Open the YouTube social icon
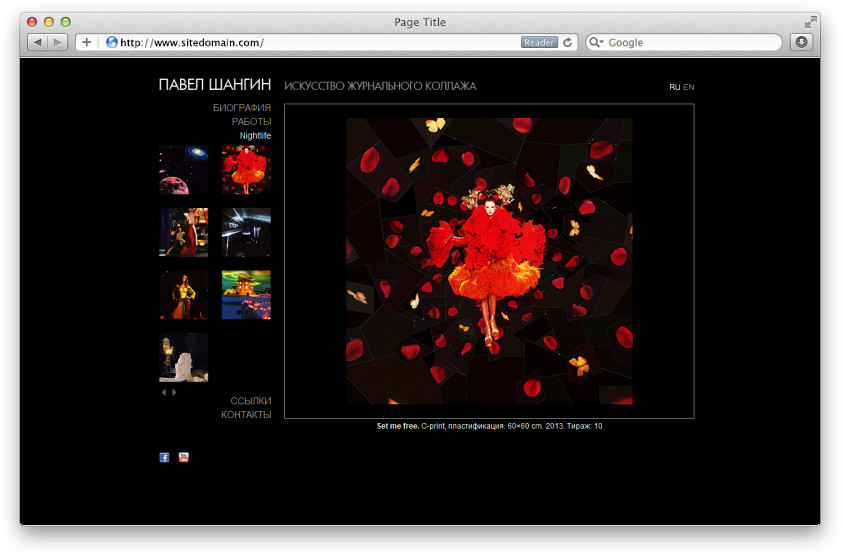The image size is (842, 556). (x=184, y=457)
